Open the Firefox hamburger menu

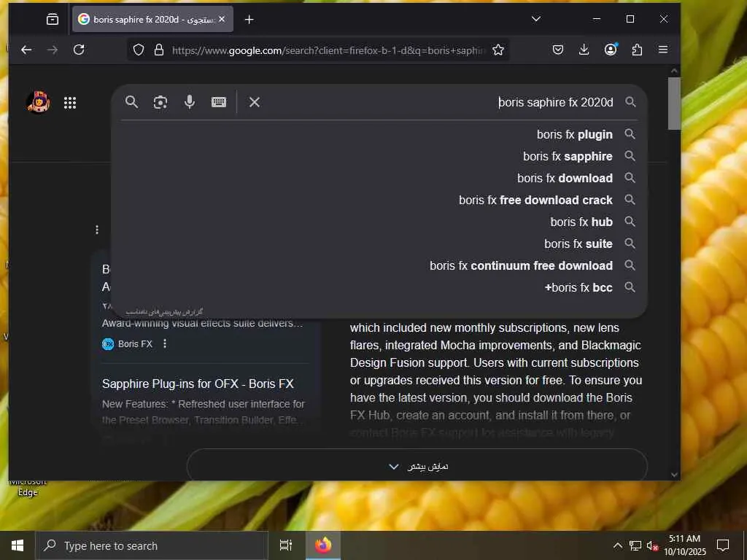(x=662, y=50)
